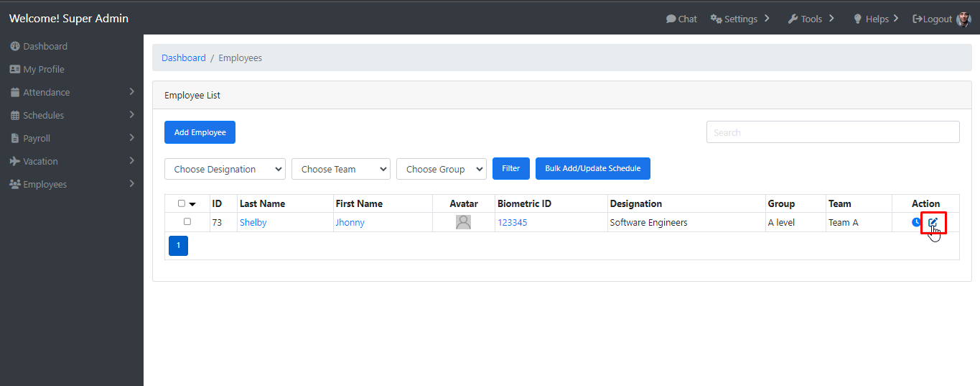Click the Chat bubble icon
Image resolution: width=980 pixels, height=386 pixels.
coord(671,19)
